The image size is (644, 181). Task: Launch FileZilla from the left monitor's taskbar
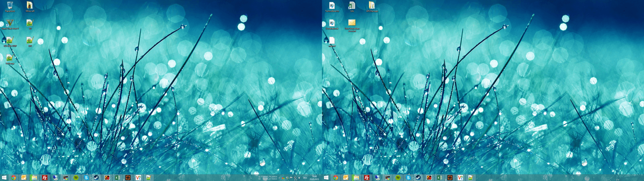pos(45,178)
